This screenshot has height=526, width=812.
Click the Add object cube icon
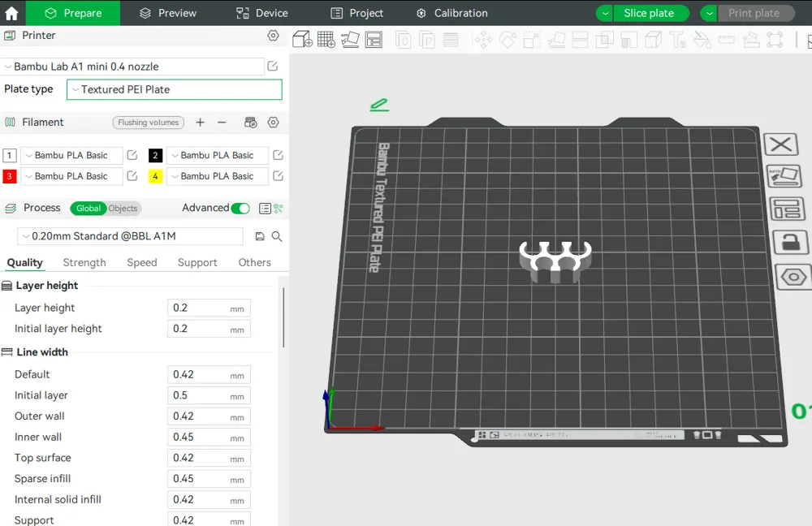[x=302, y=39]
